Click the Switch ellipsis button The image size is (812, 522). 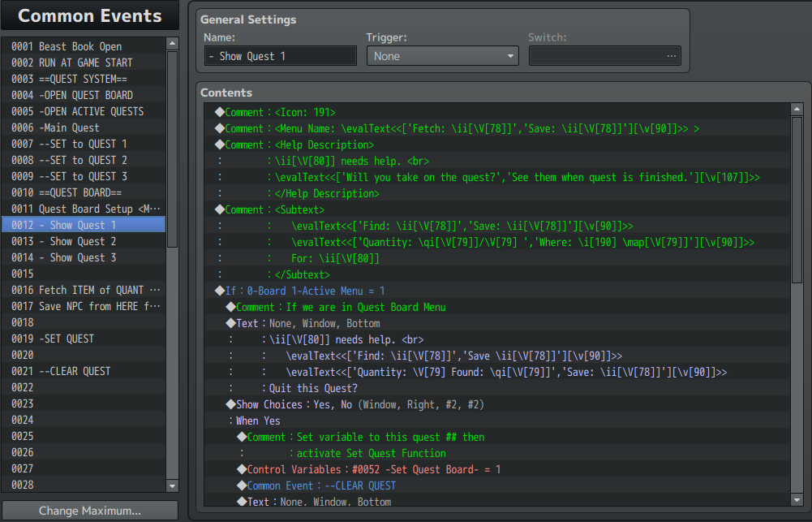pos(671,56)
